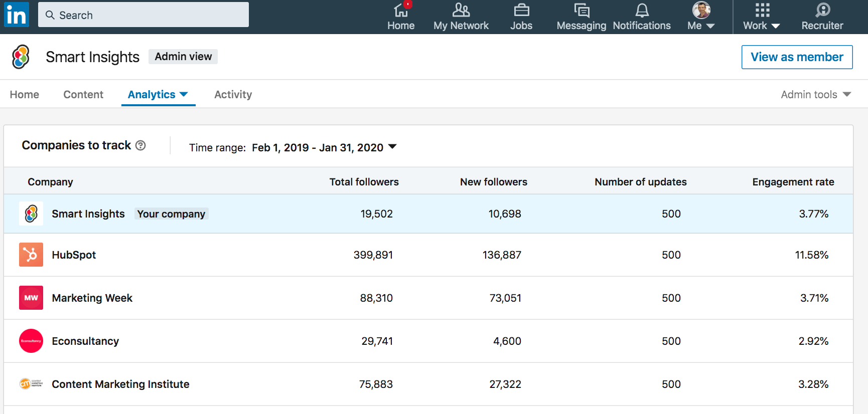Open the Marketing Week company link
The height and width of the screenshot is (414, 868).
92,298
